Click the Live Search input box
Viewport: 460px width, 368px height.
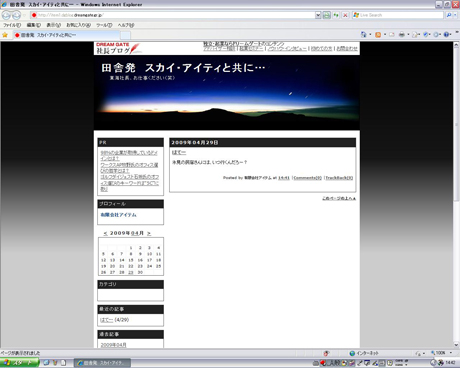click(x=398, y=15)
